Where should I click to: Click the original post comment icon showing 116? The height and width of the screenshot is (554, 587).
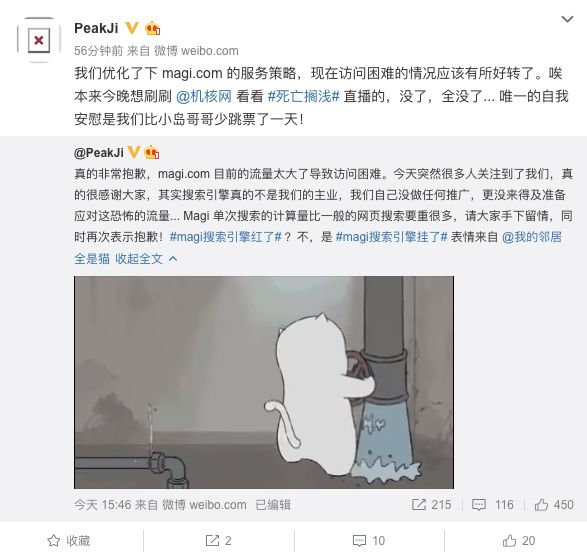[x=479, y=505]
